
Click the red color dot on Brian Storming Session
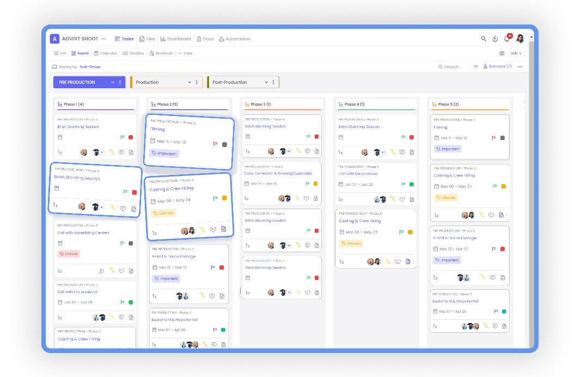pos(135,192)
